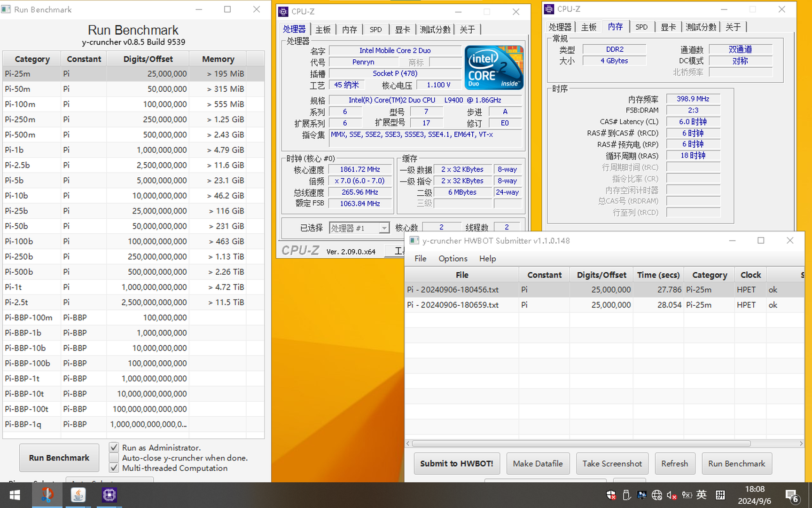Open the y-cruncher app in the taskbar
This screenshot has width=812, height=508.
pos(47,495)
